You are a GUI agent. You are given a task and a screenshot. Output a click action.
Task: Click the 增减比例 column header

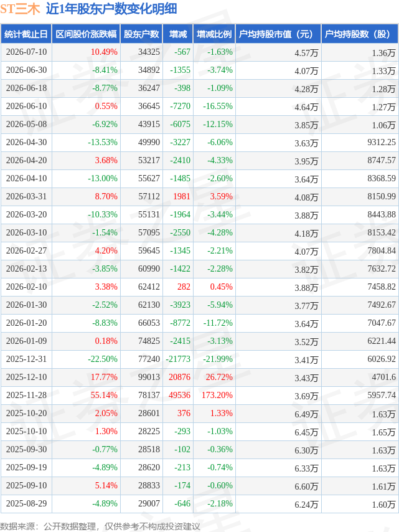click(x=214, y=34)
